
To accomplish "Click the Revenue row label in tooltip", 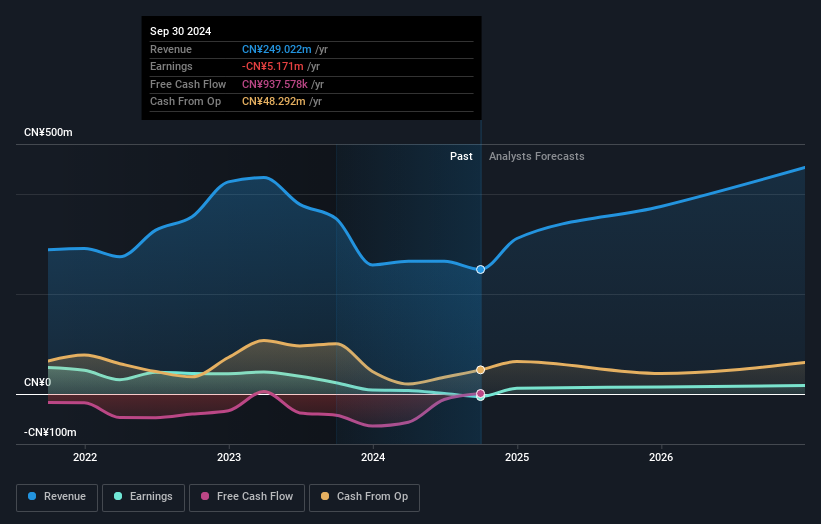I will 171,49.
